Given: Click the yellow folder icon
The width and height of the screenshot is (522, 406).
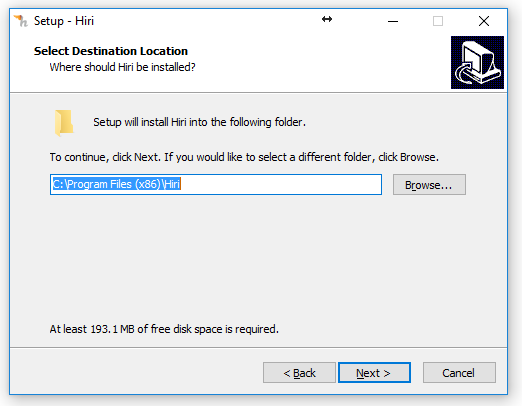Looking at the screenshot, I should pos(64,123).
